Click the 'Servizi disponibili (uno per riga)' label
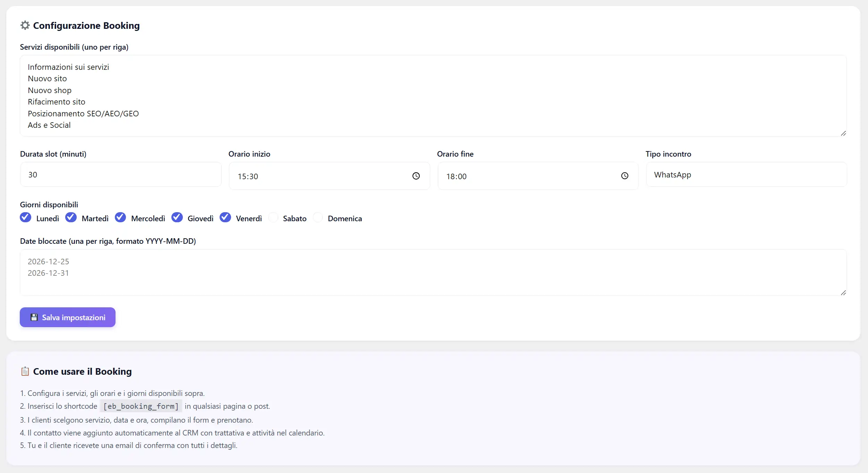Screen dimensions: 868x473 (74, 47)
